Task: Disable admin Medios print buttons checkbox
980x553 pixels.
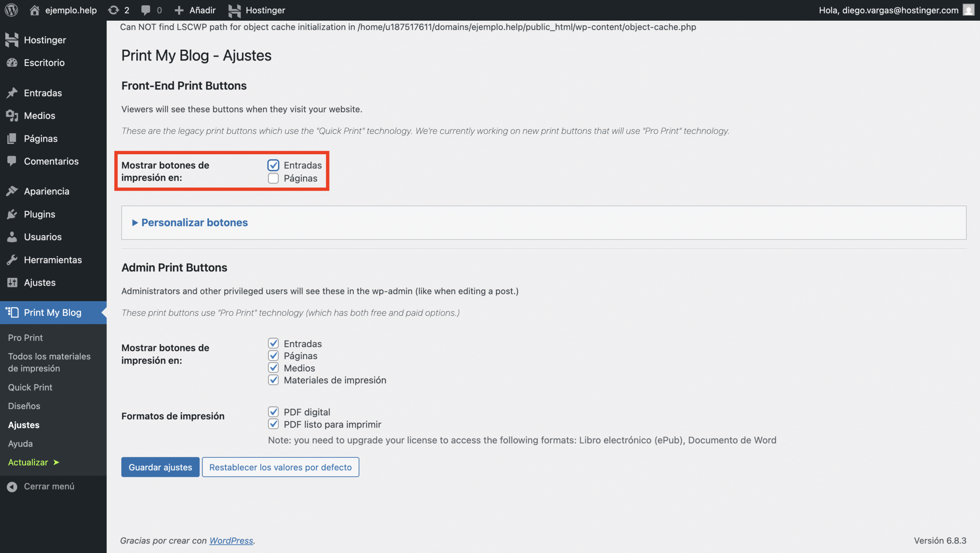Action: [x=273, y=368]
